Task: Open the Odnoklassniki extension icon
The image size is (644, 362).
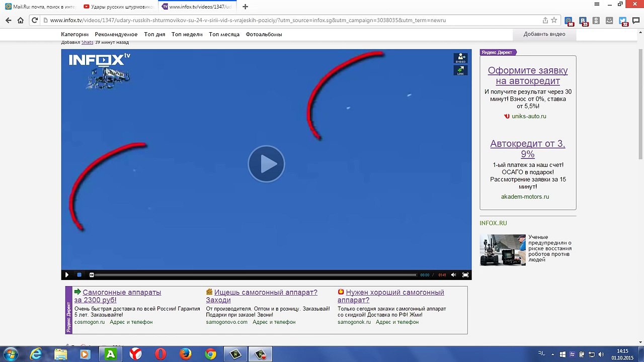Action: (x=596, y=21)
